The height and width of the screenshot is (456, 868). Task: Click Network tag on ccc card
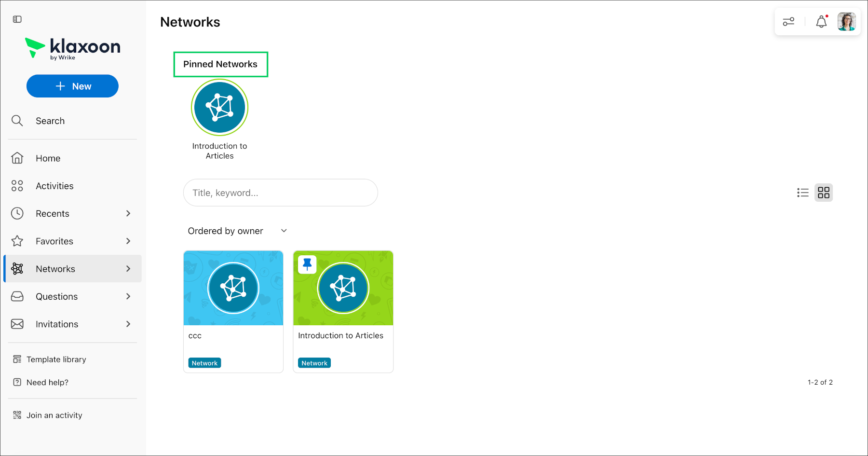tap(204, 363)
